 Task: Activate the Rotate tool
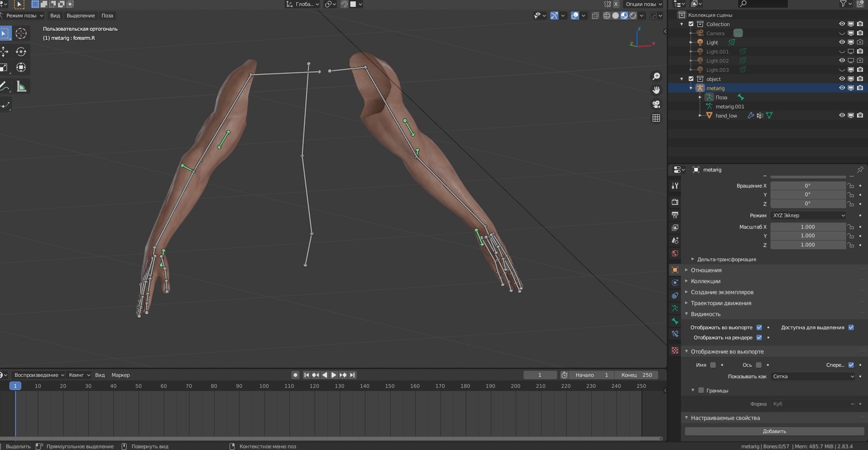point(21,51)
